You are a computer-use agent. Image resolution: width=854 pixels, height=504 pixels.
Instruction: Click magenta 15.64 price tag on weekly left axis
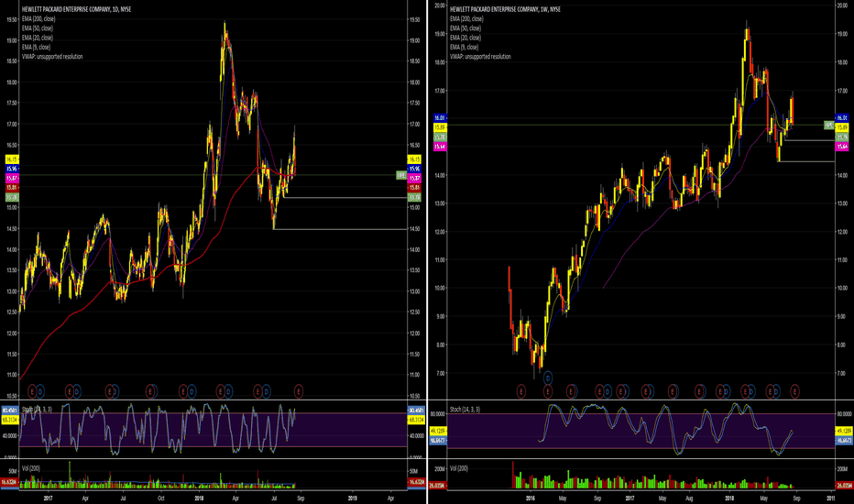pyautogui.click(x=440, y=147)
